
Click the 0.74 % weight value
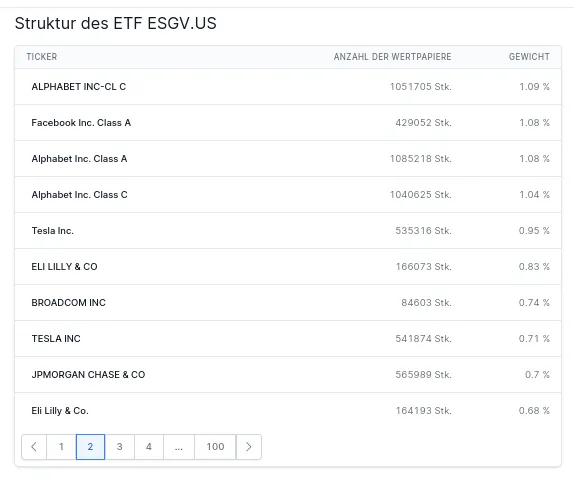point(534,303)
